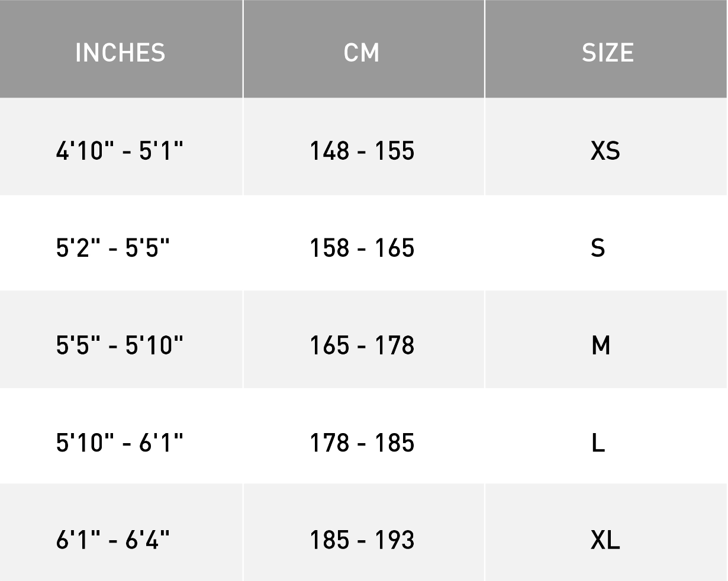Viewport: 728px width, 581px height.
Task: Select the 5'10" - 6'1" height cell
Action: (x=120, y=443)
